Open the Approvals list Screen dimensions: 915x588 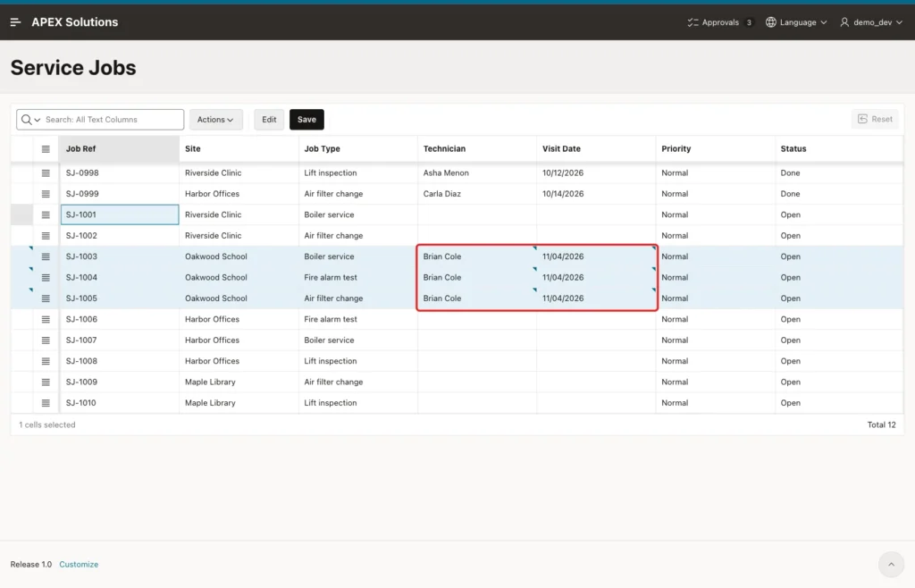(x=720, y=22)
